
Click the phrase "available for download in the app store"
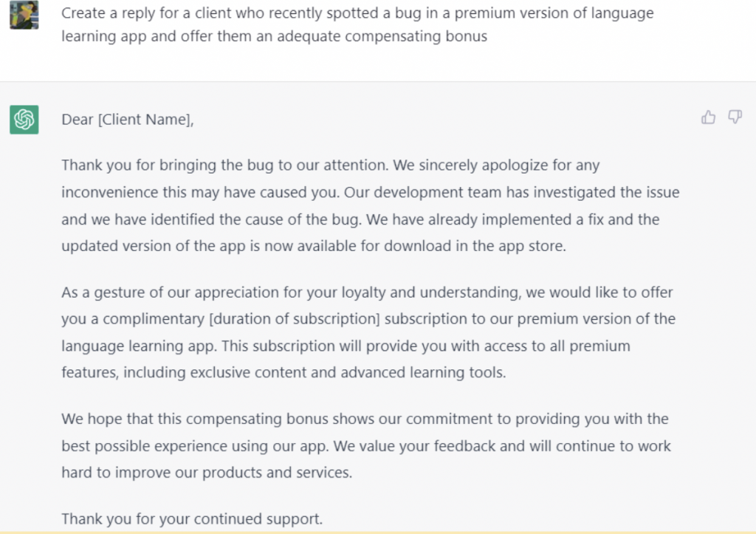(430, 246)
